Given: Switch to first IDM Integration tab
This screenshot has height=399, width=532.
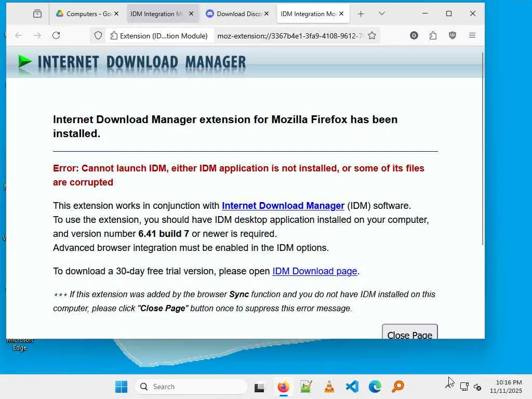Looking at the screenshot, I should (156, 14).
